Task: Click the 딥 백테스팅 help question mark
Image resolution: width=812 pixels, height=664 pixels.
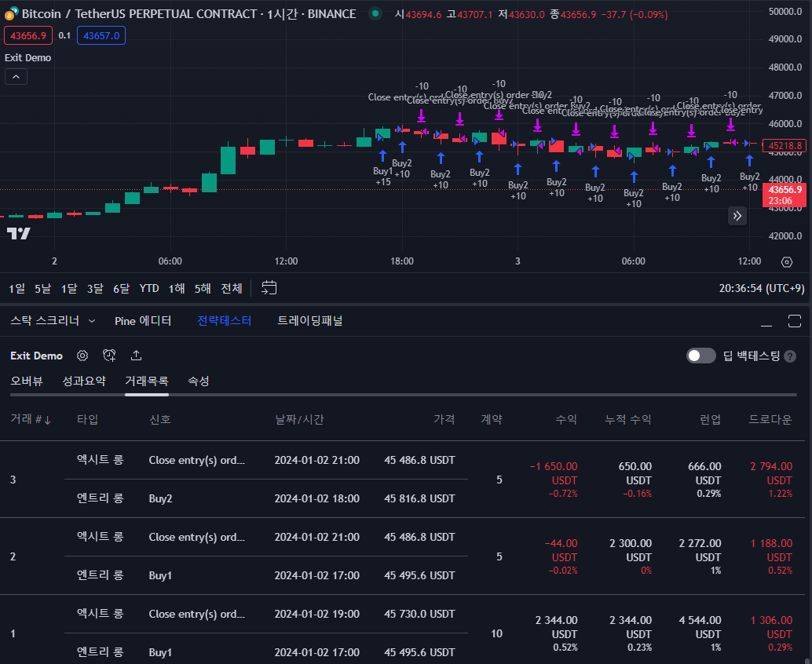Action: click(x=790, y=356)
